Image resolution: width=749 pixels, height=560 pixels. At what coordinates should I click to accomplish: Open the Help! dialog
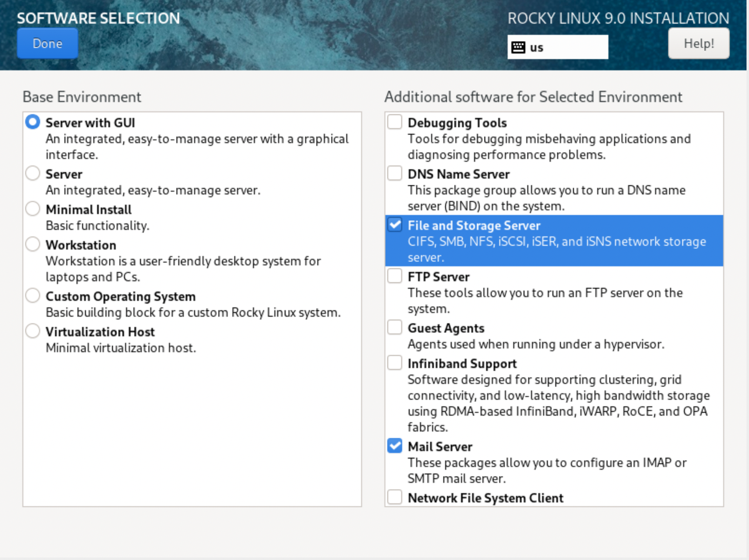point(699,44)
